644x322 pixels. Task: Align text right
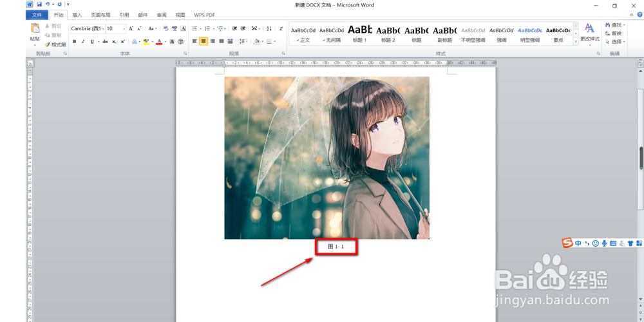click(213, 41)
